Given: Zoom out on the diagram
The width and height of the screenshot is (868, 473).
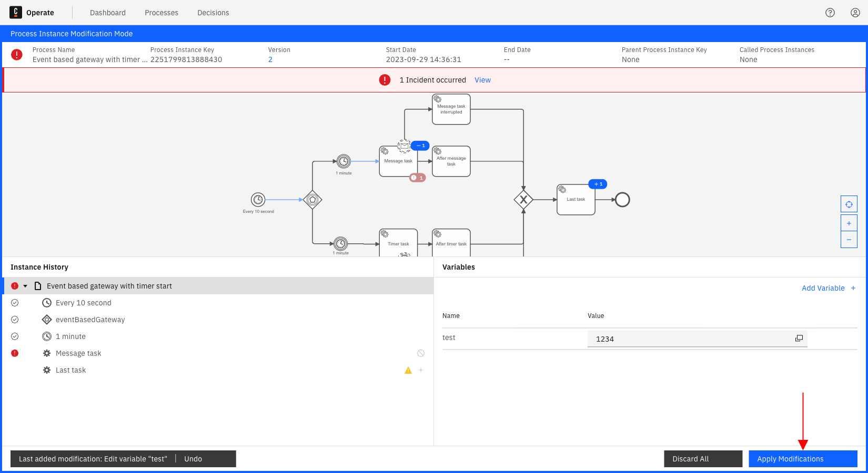Looking at the screenshot, I should pos(849,240).
